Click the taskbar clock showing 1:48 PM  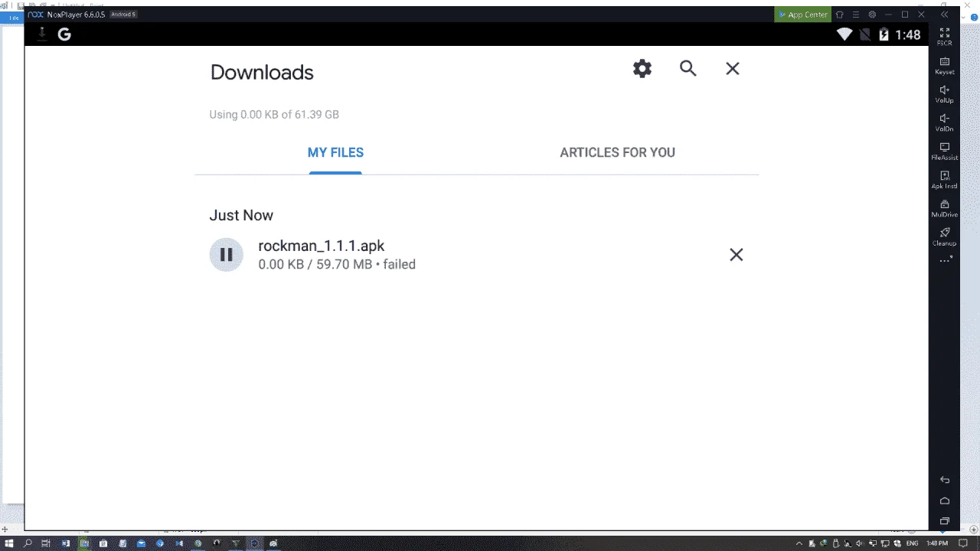click(937, 543)
